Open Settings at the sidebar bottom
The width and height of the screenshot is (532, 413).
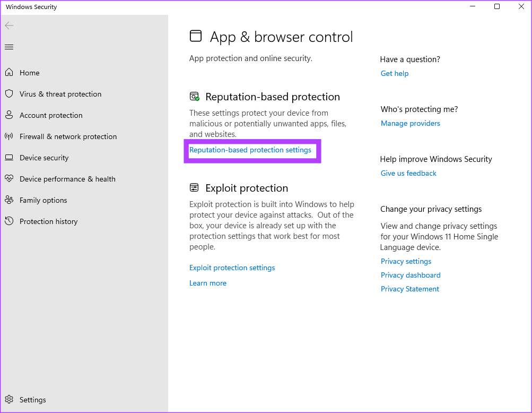pyautogui.click(x=32, y=400)
